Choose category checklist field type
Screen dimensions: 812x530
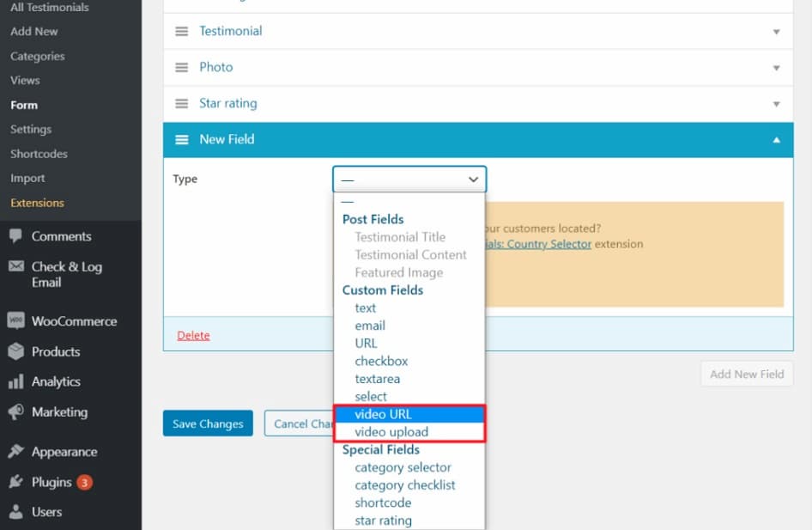pyautogui.click(x=405, y=485)
